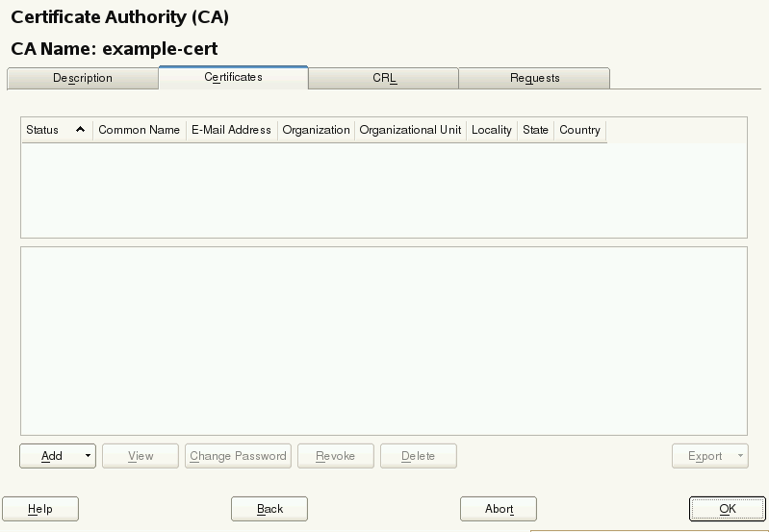This screenshot has height=532, width=769.
Task: Click the Status sort arrow indicator
Action: 80,130
